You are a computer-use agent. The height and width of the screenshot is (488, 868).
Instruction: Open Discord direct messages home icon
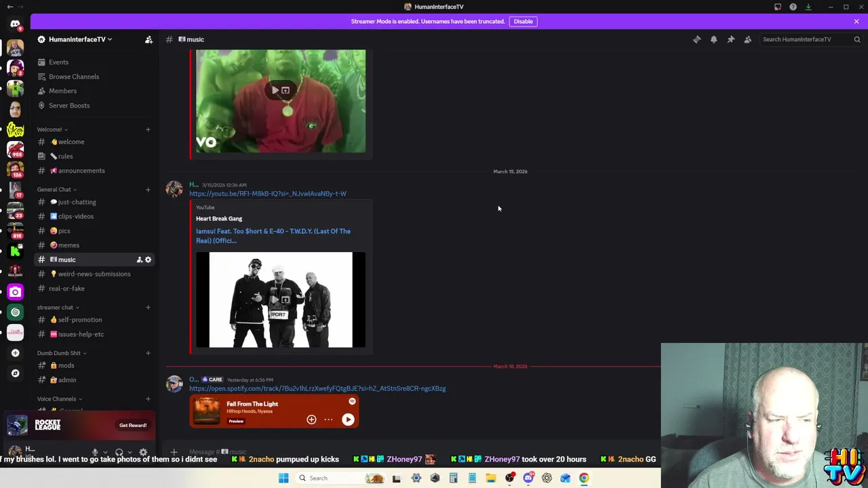(x=15, y=24)
